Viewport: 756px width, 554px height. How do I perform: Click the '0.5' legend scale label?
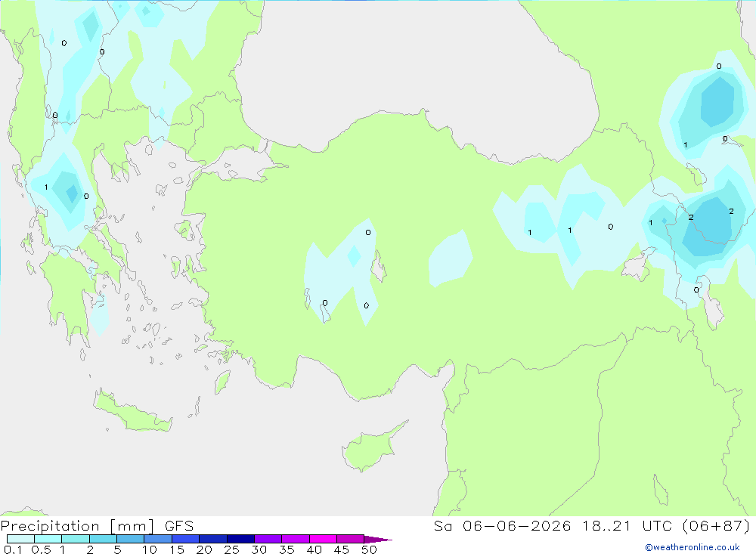(41, 549)
